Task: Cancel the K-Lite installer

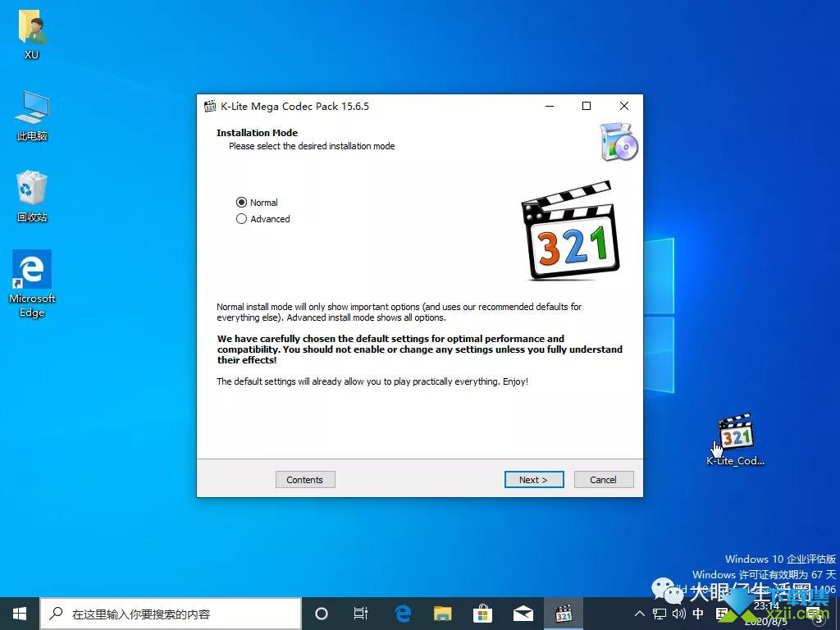Action: coord(603,479)
